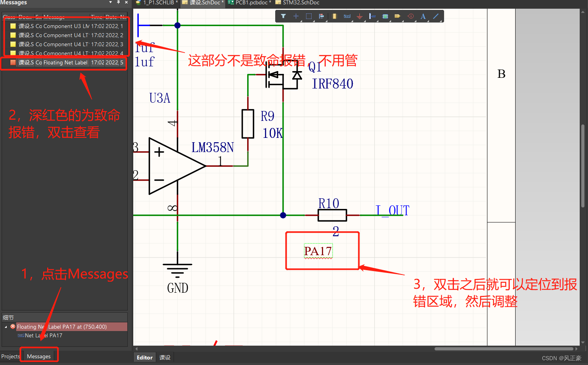This screenshot has height=365, width=588.
Task: Select the Place Net Label tool
Action: coord(347,16)
